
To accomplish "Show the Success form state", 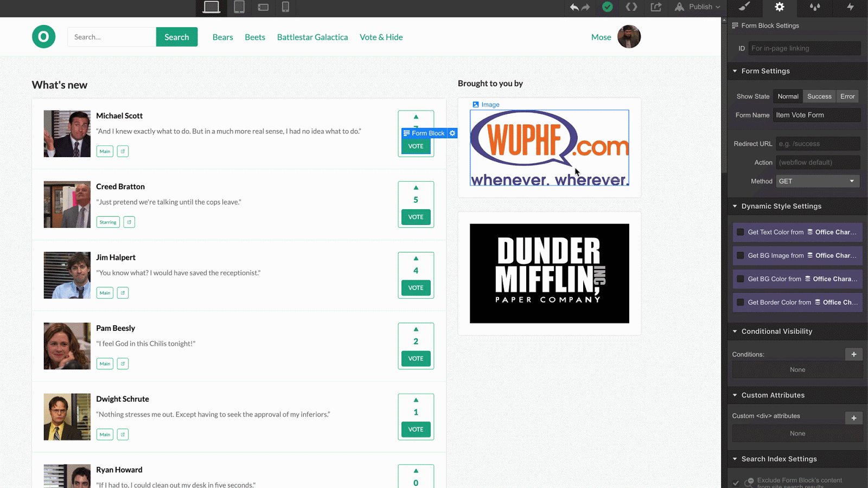I will tap(819, 97).
